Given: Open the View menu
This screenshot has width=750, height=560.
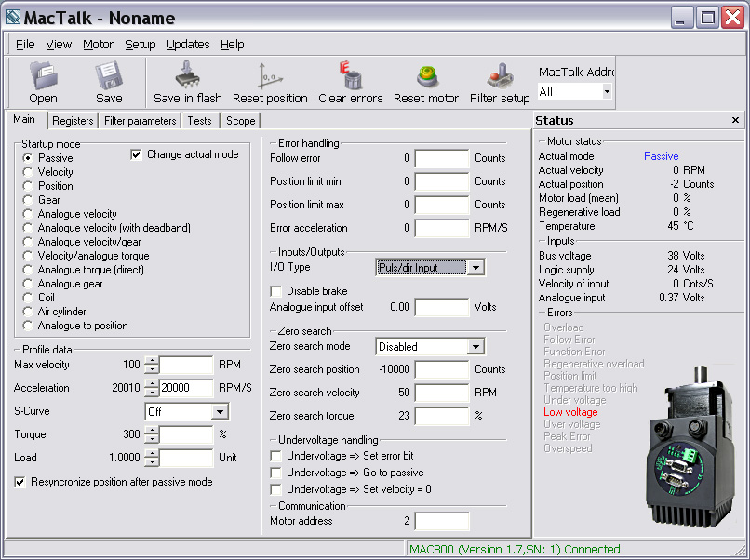Looking at the screenshot, I should [x=59, y=45].
